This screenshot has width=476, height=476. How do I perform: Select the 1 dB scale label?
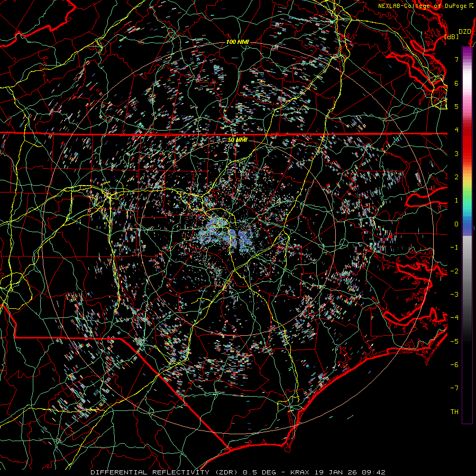point(456,200)
